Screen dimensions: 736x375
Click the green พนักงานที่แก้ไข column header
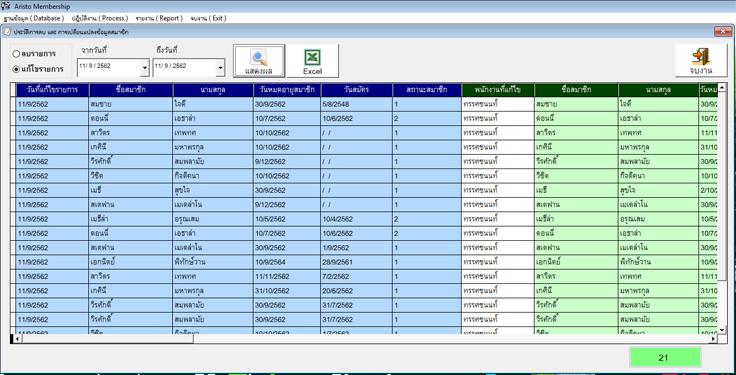498,90
